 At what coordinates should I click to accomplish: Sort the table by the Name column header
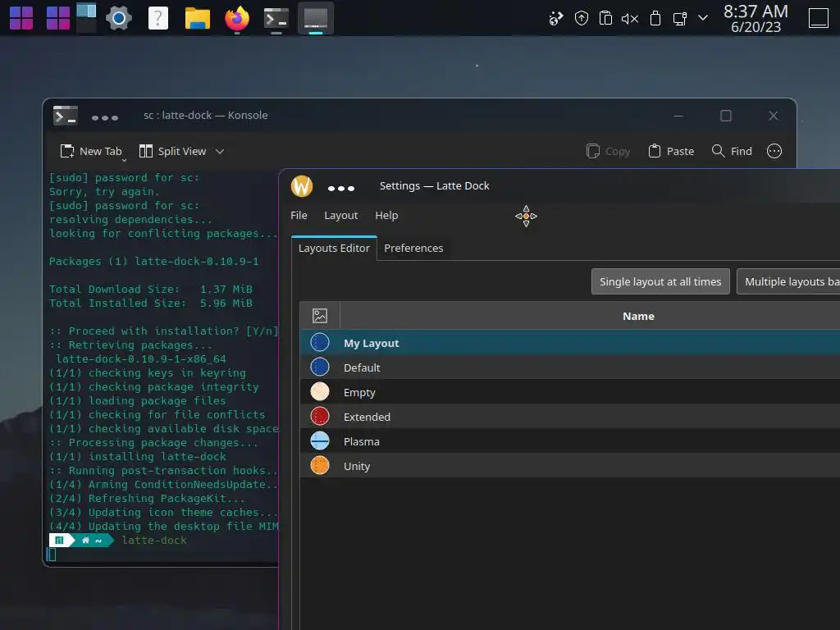(638, 316)
